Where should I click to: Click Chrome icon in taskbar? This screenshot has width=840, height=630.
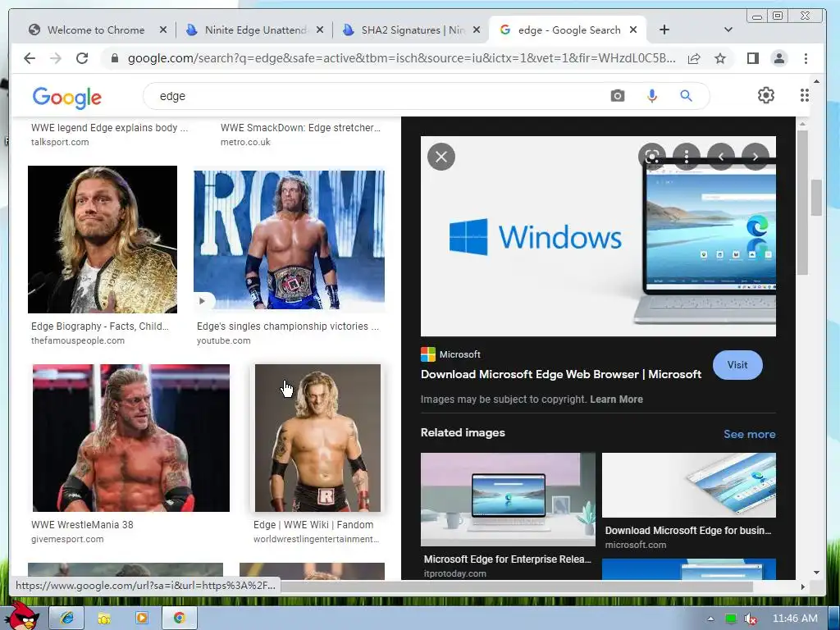[x=179, y=619]
